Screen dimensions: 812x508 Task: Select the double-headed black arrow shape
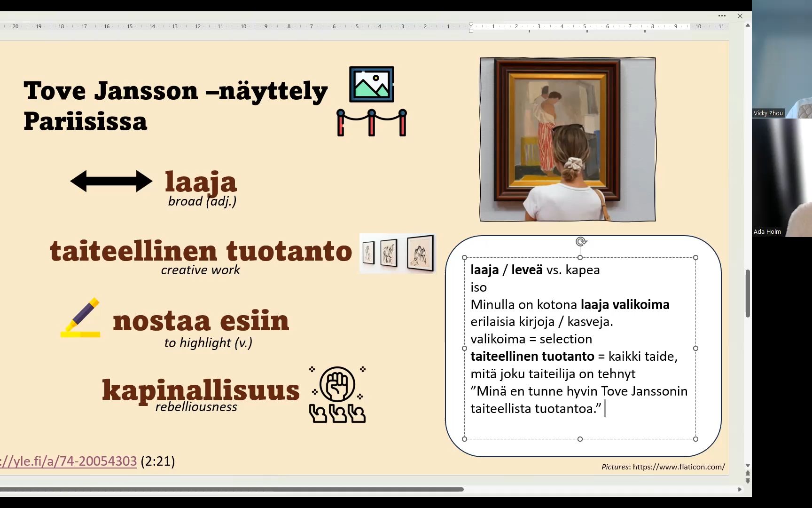111,181
